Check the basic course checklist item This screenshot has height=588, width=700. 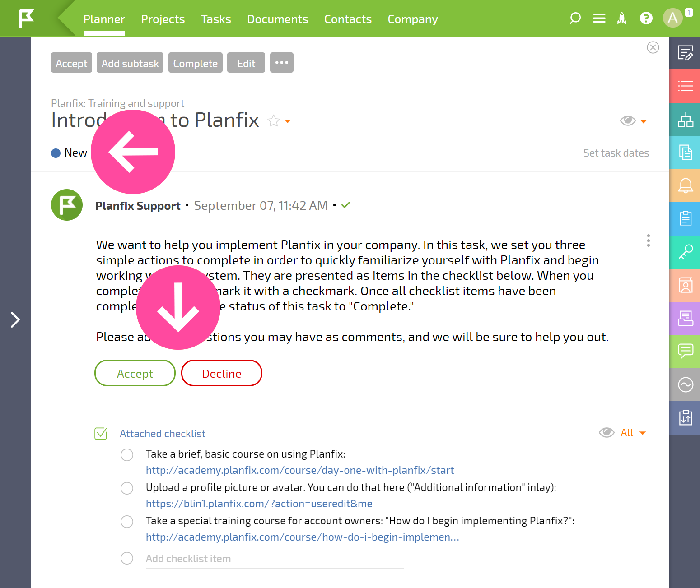tap(127, 454)
